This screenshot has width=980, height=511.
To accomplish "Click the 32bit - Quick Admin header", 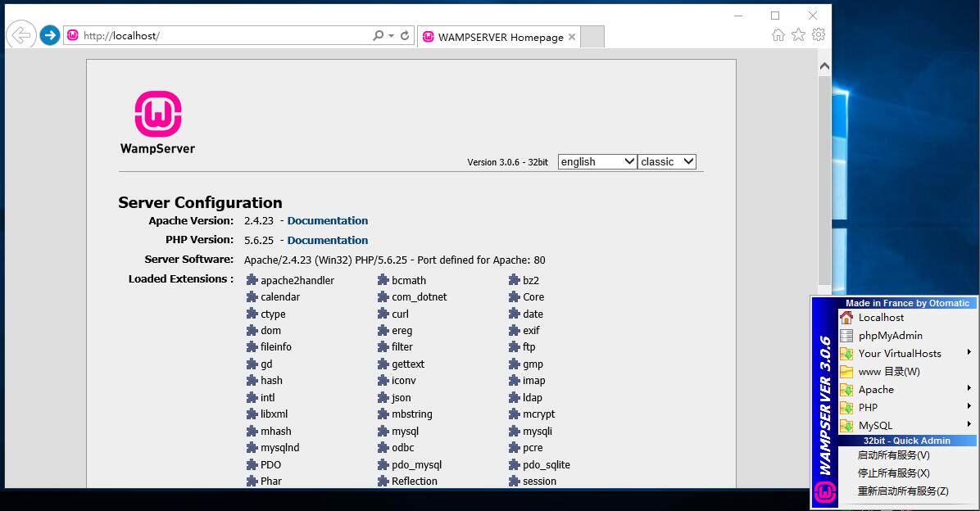I will (x=907, y=441).
